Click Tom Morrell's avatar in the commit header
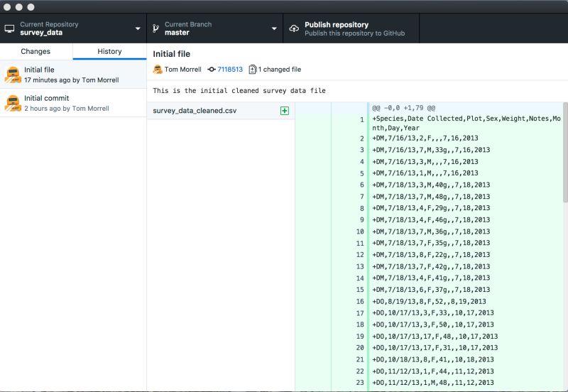Viewport: 568px width, 392px height. pyautogui.click(x=158, y=69)
